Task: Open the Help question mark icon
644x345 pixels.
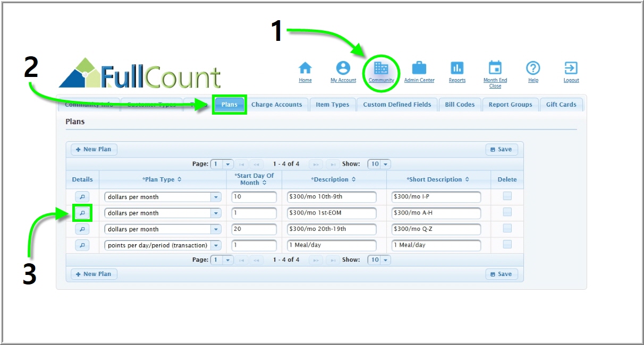Action: pyautogui.click(x=533, y=68)
